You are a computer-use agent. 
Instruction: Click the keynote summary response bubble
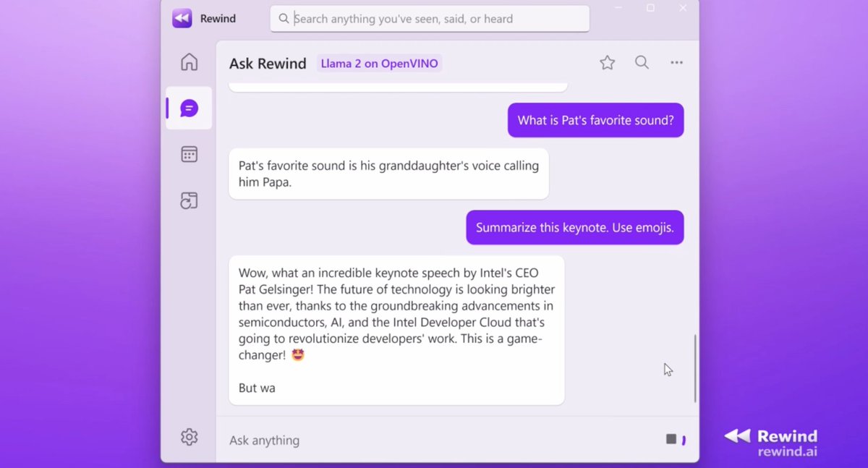(396, 330)
